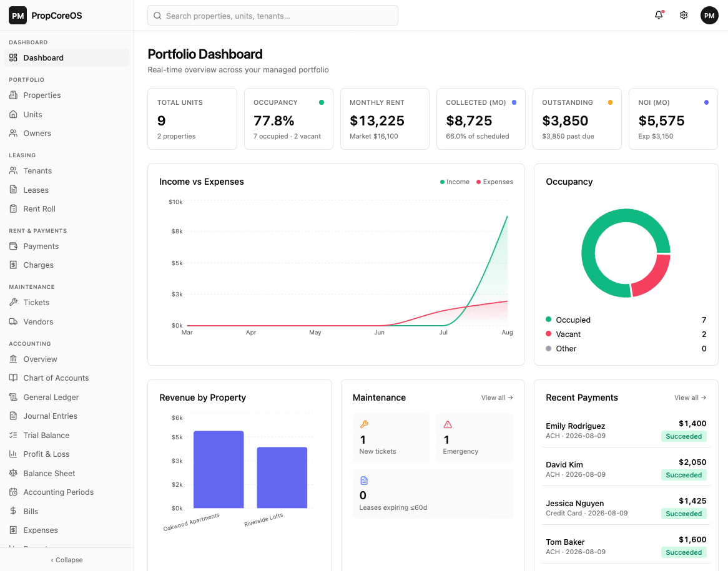
Task: Click the Riverside Lofts revenue bar
Action: tap(282, 477)
